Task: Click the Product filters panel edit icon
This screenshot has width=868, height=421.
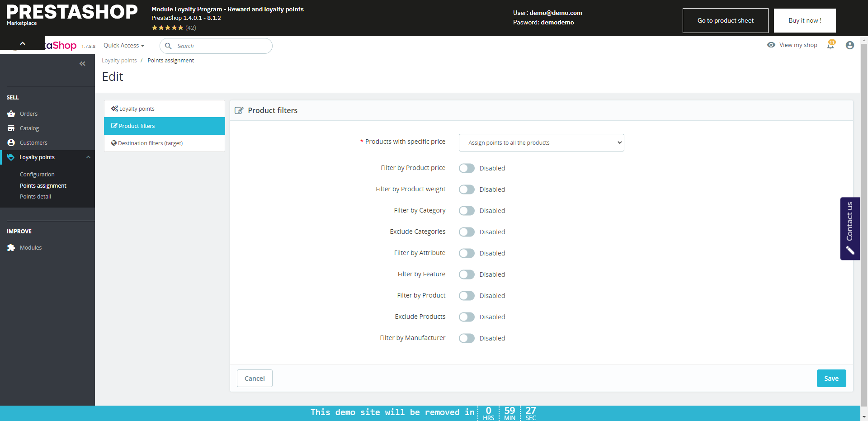Action: tap(239, 110)
